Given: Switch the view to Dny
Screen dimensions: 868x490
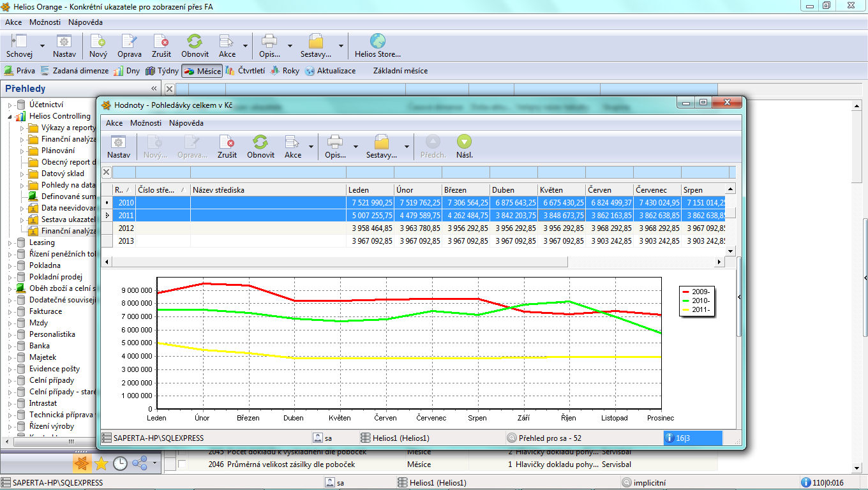Looking at the screenshot, I should click(x=126, y=71).
